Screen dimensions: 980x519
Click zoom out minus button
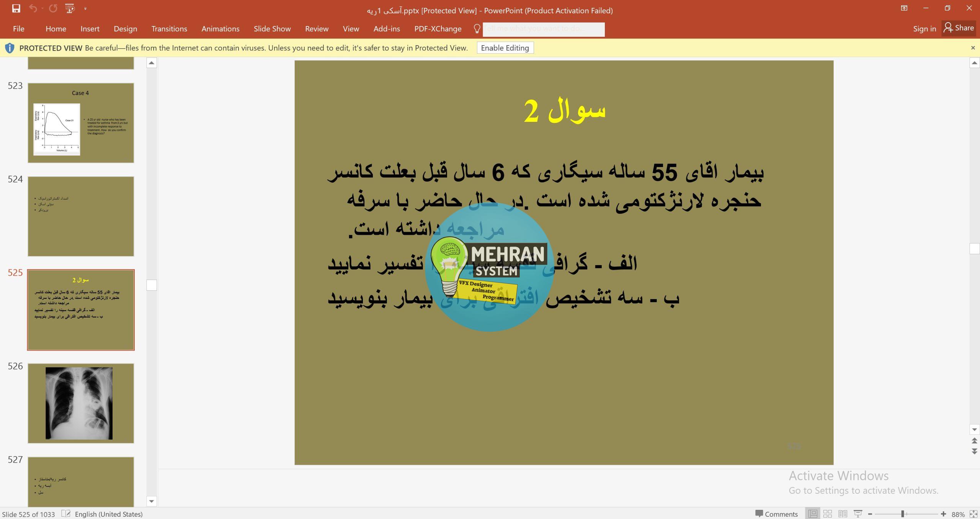870,514
